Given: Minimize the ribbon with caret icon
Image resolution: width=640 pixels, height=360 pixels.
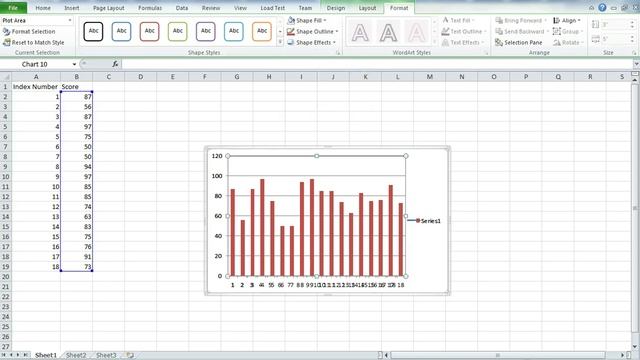Looking at the screenshot, I should 591,8.
